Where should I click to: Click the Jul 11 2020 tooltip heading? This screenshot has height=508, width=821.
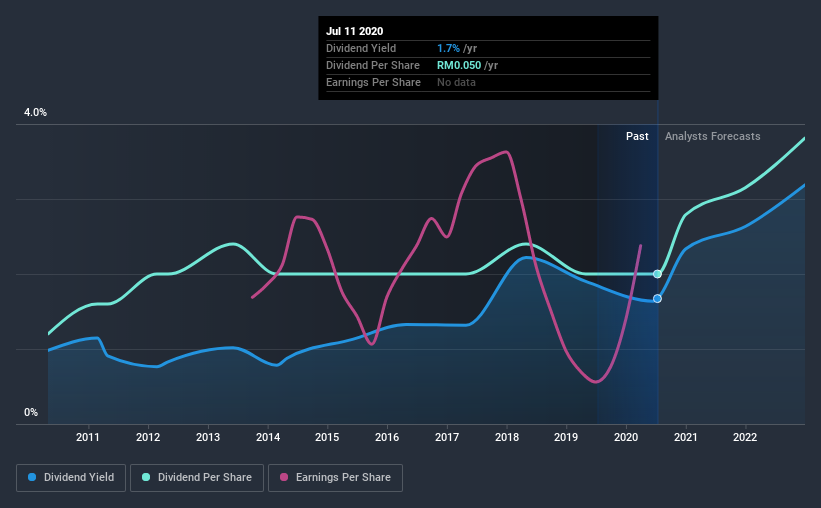click(354, 31)
